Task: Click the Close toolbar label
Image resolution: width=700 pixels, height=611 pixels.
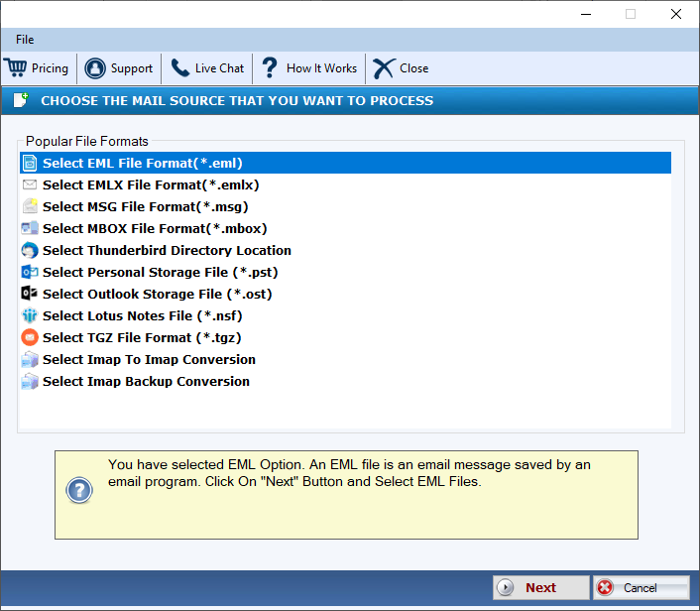Action: [x=413, y=68]
